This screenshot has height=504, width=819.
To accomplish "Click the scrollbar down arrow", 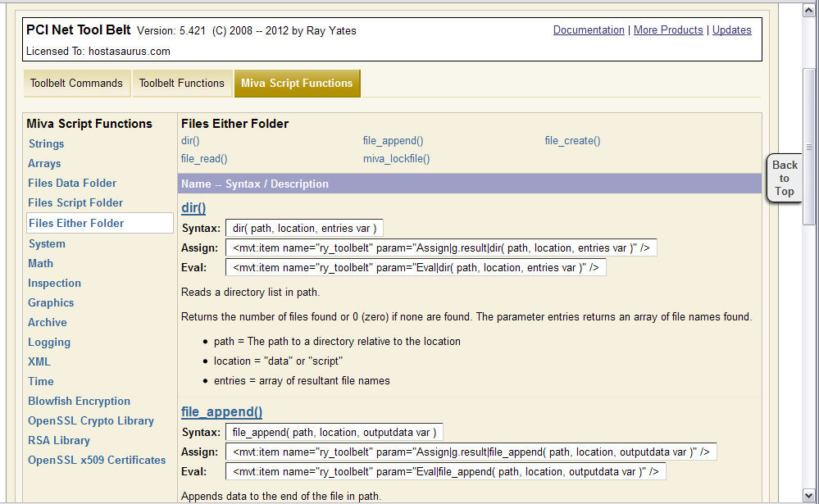I will click(808, 495).
